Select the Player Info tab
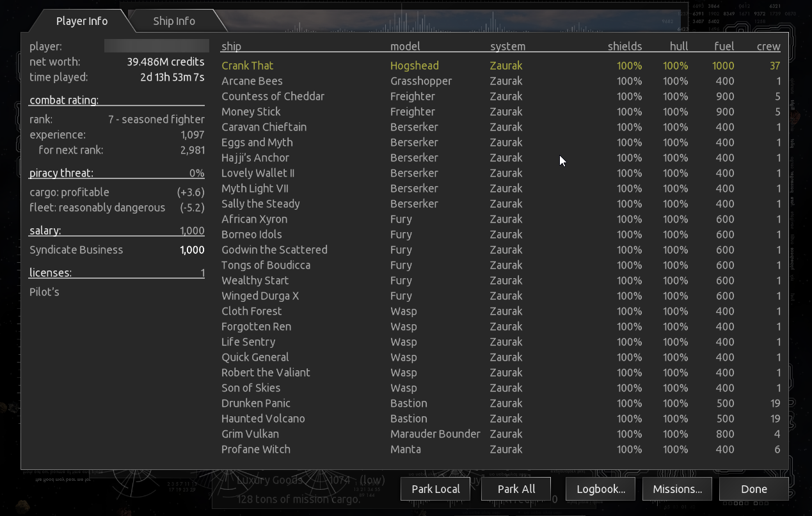The height and width of the screenshot is (516, 812). 82,21
